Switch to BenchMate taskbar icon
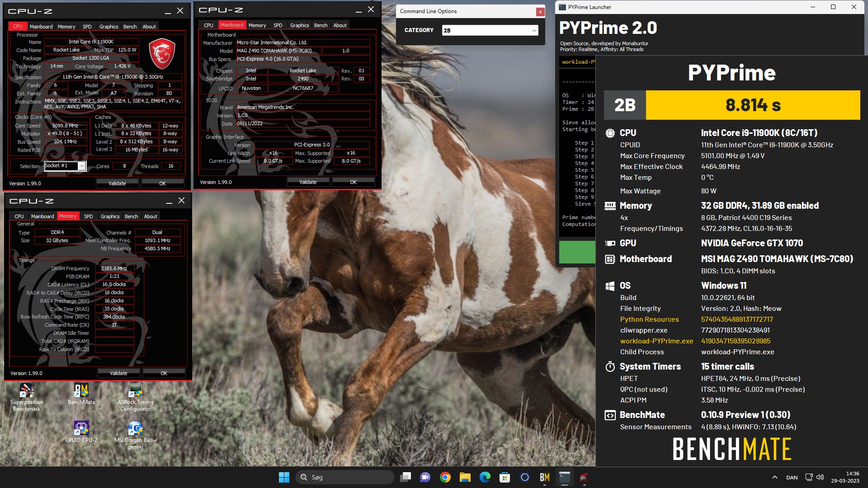This screenshot has width=868, height=488. point(545,477)
